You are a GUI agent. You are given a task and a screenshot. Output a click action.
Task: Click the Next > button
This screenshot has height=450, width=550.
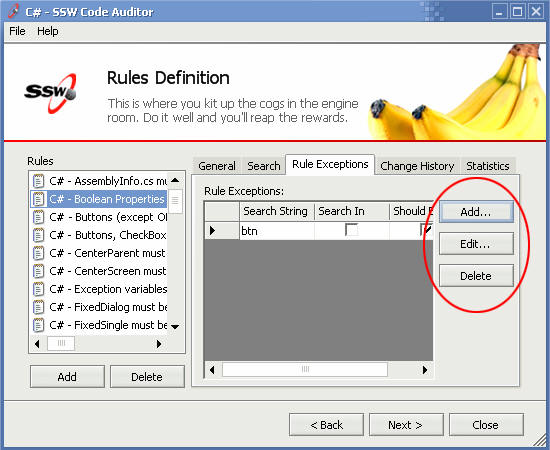point(406,425)
